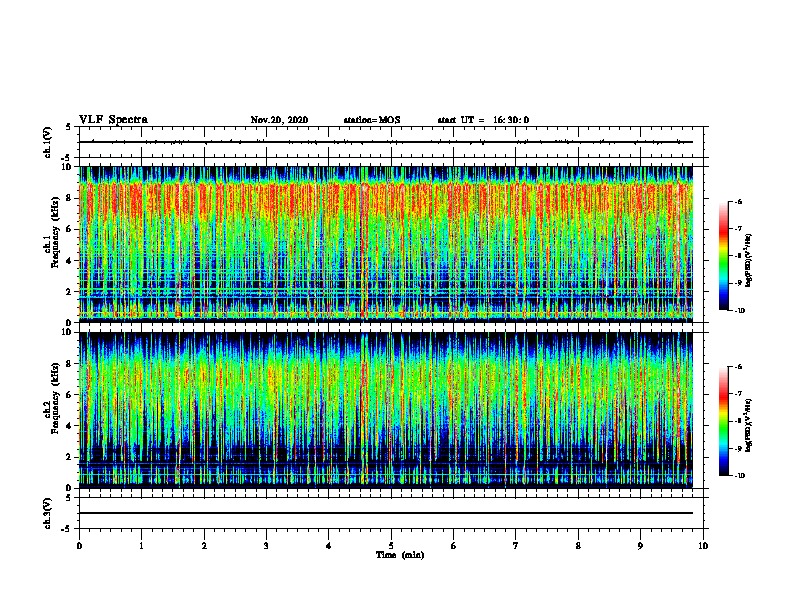Viewport: 792px width, 612px height.
Task: Click the 'Time (min)' axis label
Action: pos(400,555)
